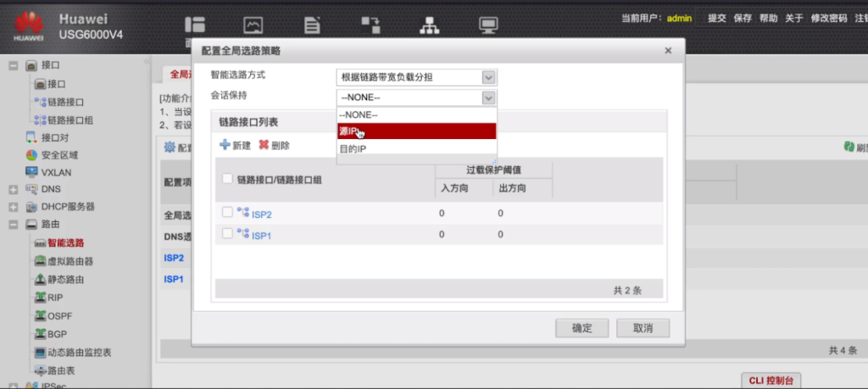Click the RIP icon in sidebar
The image size is (868, 389).
(40, 297)
